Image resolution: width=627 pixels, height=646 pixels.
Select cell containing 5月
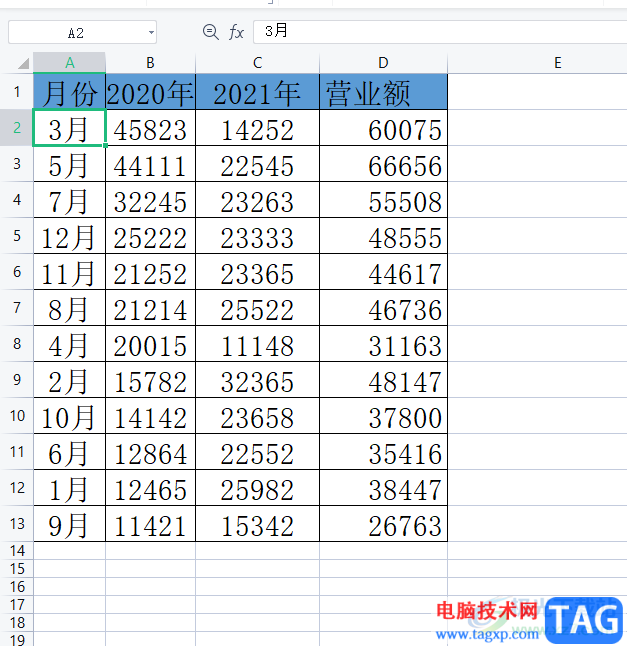(x=70, y=164)
